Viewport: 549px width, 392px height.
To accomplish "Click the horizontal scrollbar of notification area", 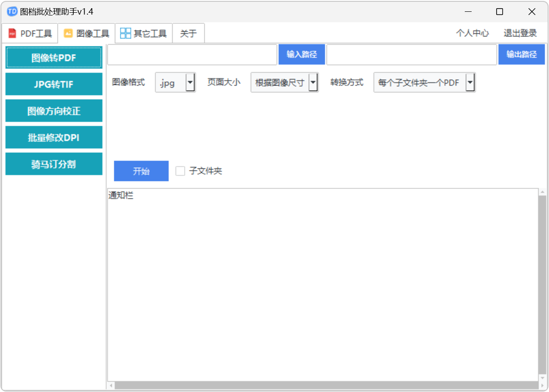I will click(x=326, y=386).
